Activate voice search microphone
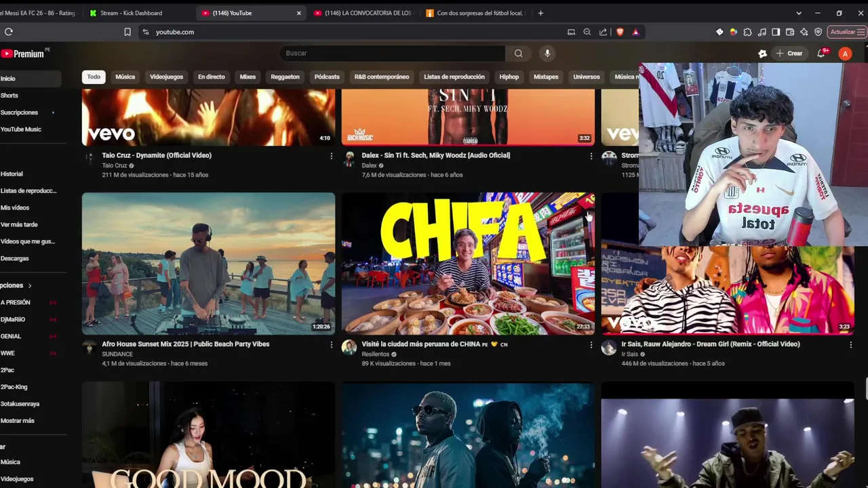The image size is (868, 488). click(547, 53)
